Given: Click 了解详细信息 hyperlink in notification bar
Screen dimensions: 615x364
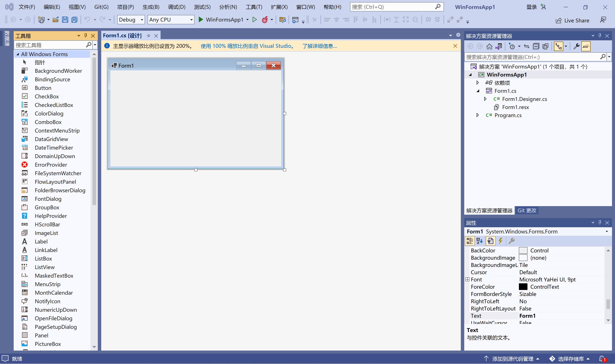Looking at the screenshot, I should tap(320, 46).
